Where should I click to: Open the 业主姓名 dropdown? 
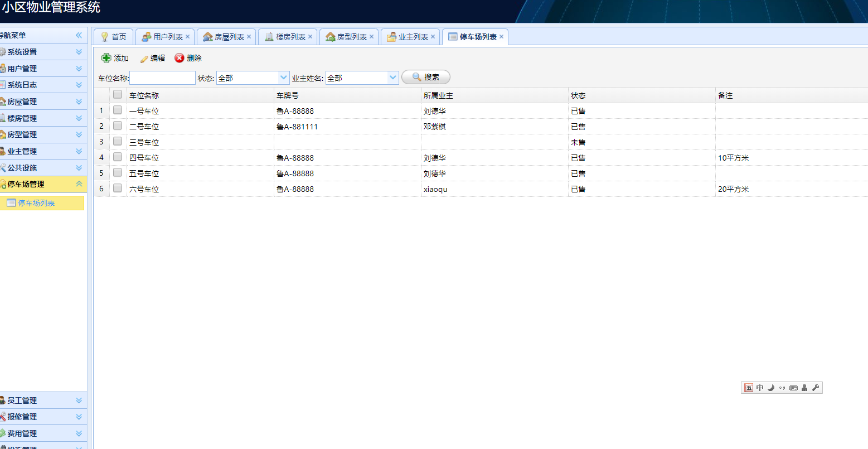pos(393,78)
